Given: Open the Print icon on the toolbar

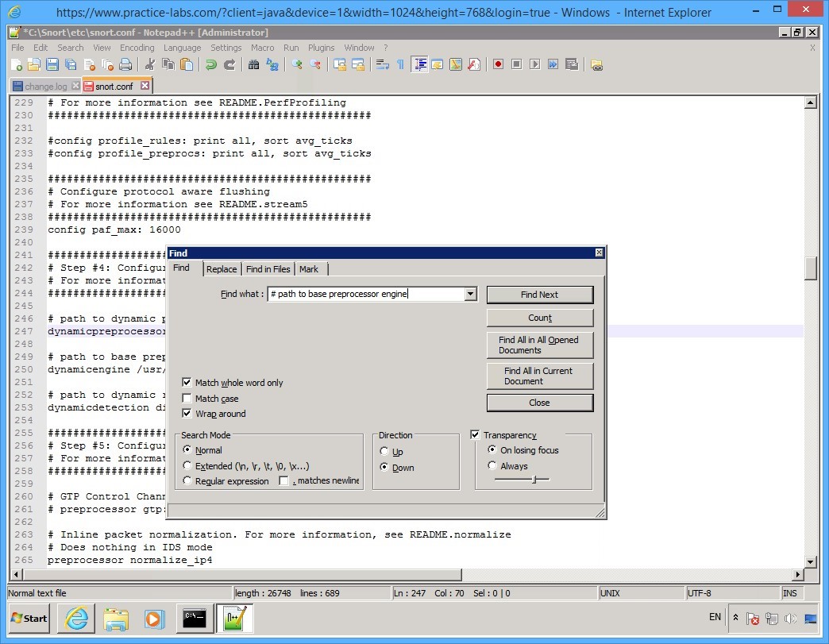Looking at the screenshot, I should (125, 64).
